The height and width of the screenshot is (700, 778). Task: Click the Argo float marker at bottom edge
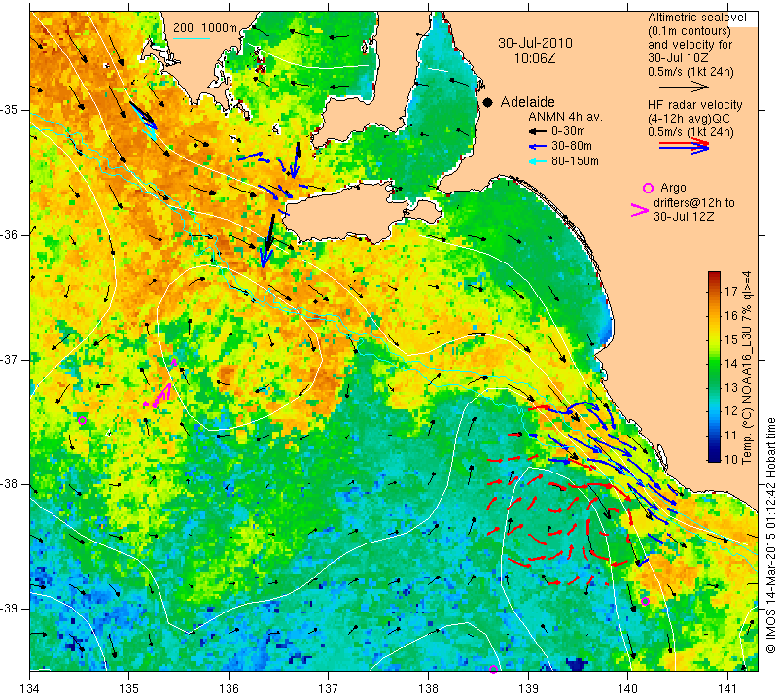pyautogui.click(x=493, y=669)
